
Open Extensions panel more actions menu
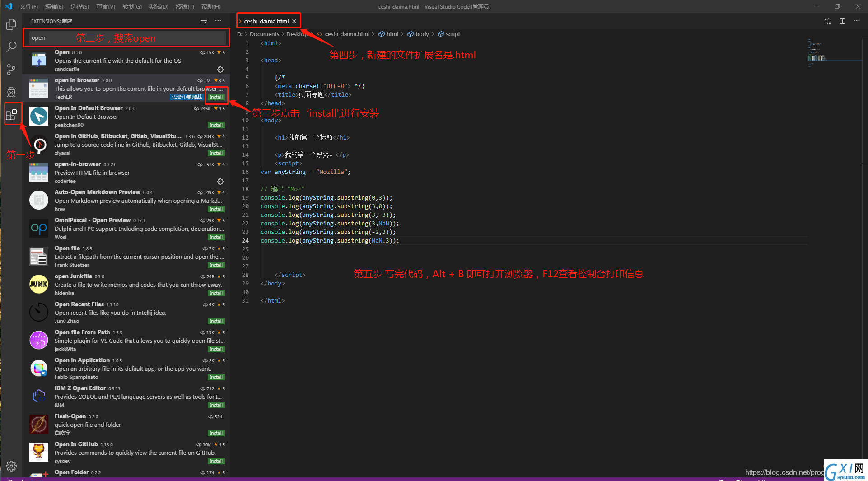pos(218,21)
